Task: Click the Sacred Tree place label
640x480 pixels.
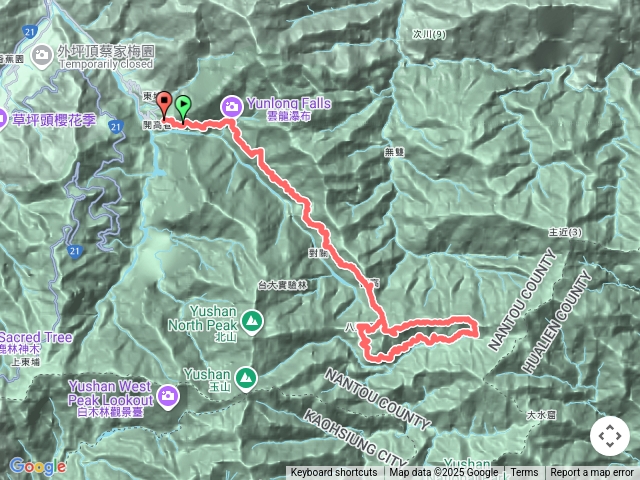Action: (36, 337)
